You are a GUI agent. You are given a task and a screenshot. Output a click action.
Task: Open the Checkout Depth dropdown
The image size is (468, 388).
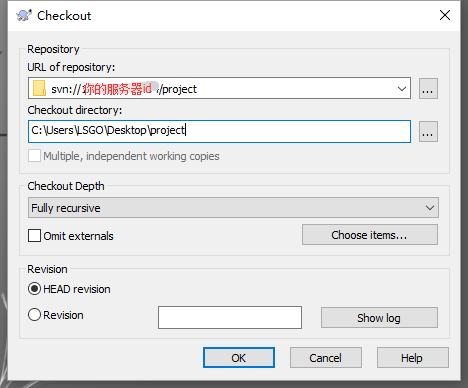click(233, 208)
